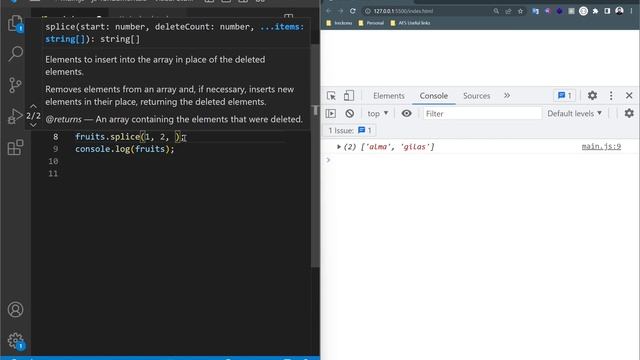Go forward in the browser
The image size is (640, 360).
pyautogui.click(x=340, y=11)
